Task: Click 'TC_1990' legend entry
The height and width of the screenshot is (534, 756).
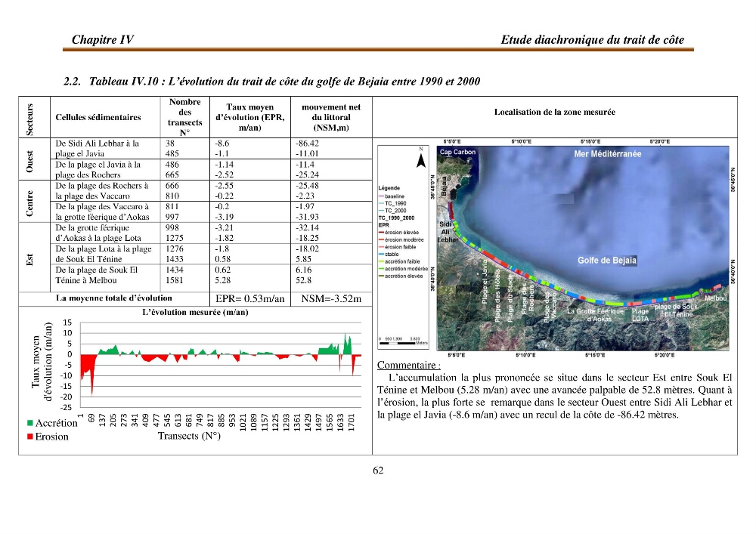Action: click(x=392, y=204)
